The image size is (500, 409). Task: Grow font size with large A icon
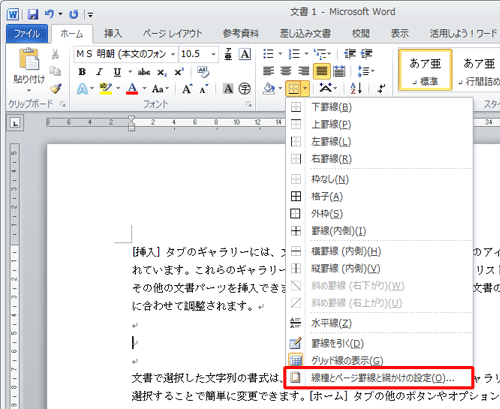pos(187,89)
